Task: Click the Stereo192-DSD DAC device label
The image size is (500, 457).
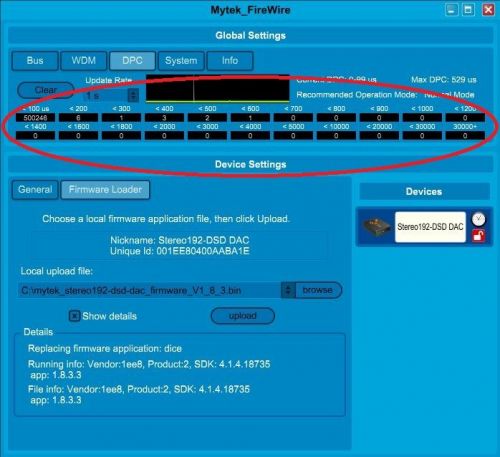Action: 430,227
